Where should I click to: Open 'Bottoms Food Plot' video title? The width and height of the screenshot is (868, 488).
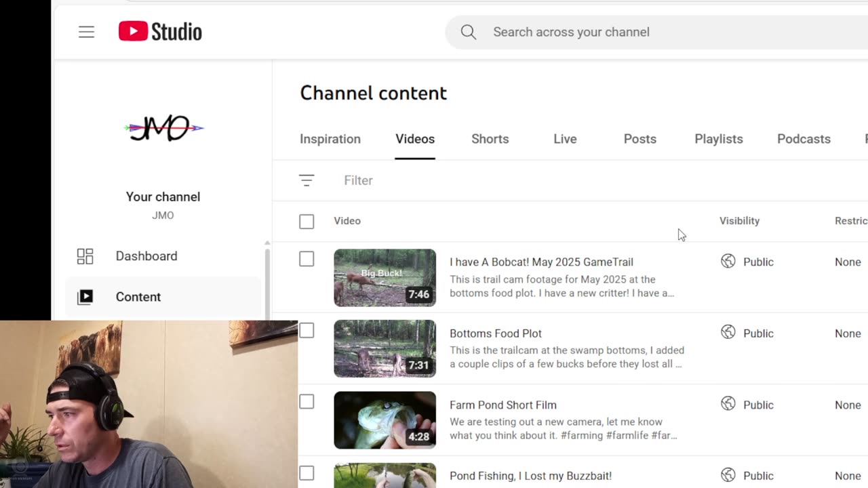pos(496,333)
